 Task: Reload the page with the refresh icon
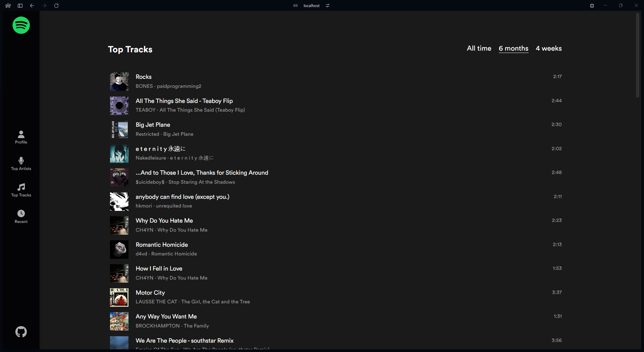point(56,6)
